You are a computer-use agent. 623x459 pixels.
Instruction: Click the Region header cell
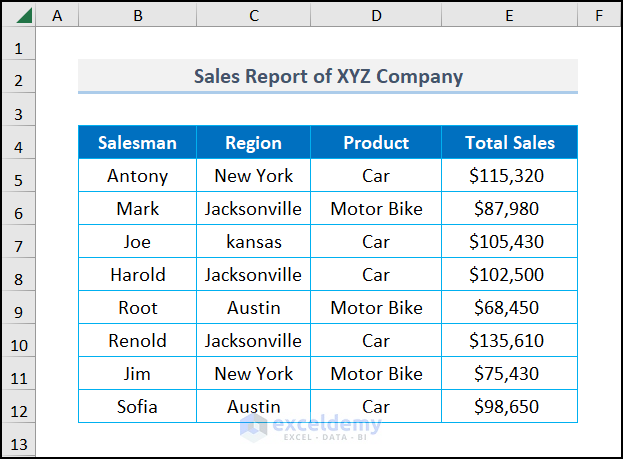tap(253, 143)
